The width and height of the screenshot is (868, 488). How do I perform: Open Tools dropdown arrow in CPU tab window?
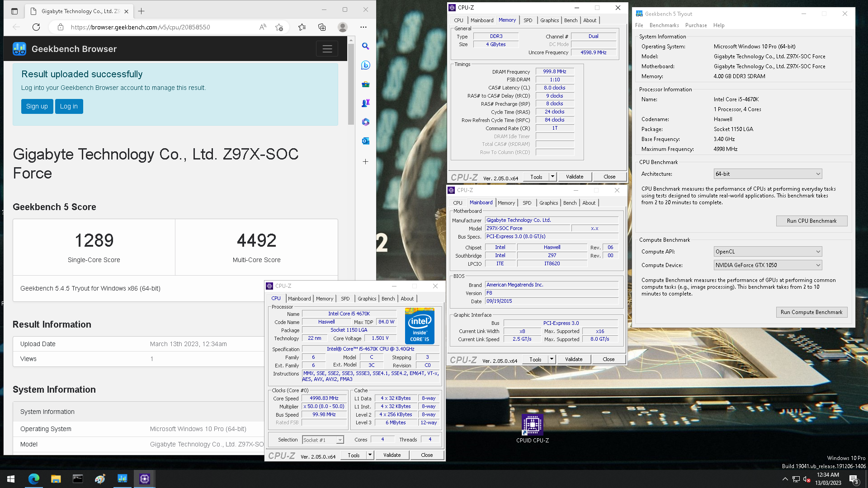(x=370, y=455)
